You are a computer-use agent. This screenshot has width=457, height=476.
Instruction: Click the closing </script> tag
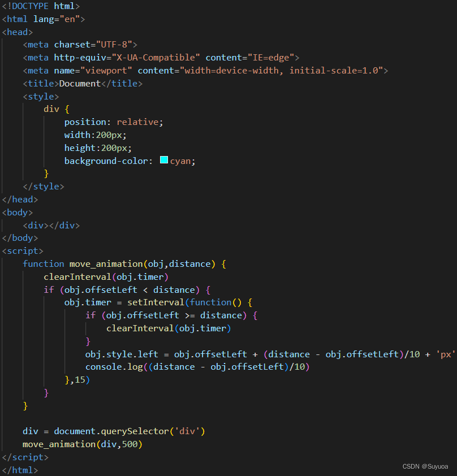pos(25,457)
